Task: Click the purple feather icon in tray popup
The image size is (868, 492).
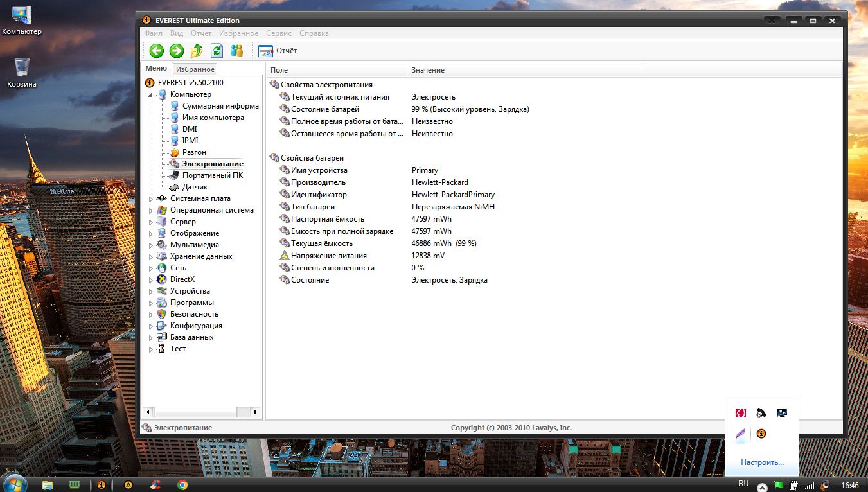Action: click(741, 434)
